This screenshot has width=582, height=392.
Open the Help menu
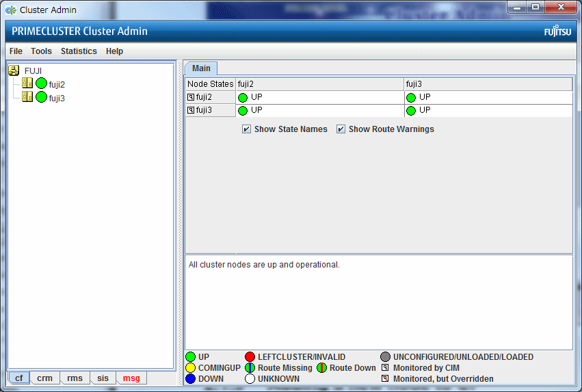point(114,51)
